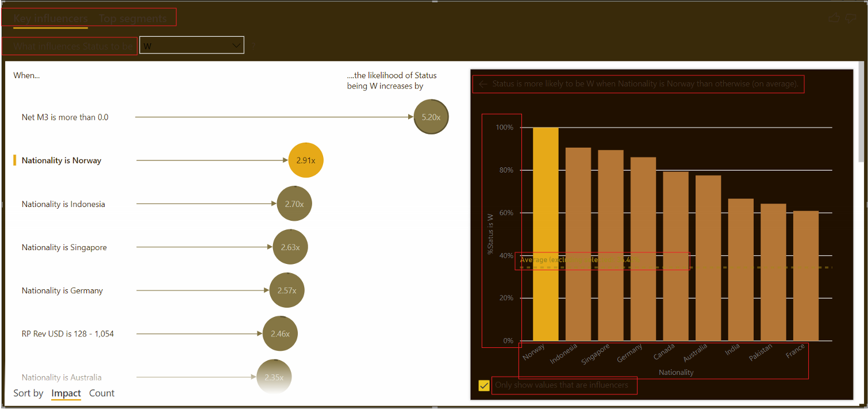Click 'Net M3 is more than 0.0' row

pyautogui.click(x=65, y=117)
